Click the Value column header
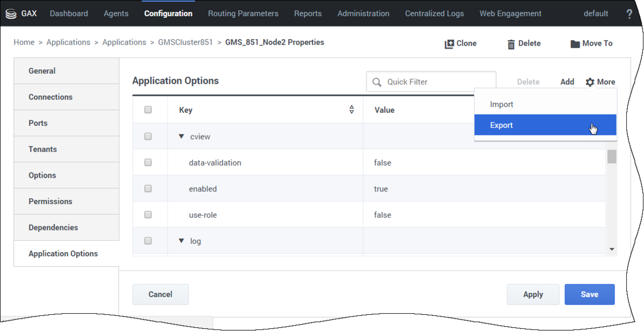Image resolution: width=644 pixels, height=331 pixels. tap(384, 110)
